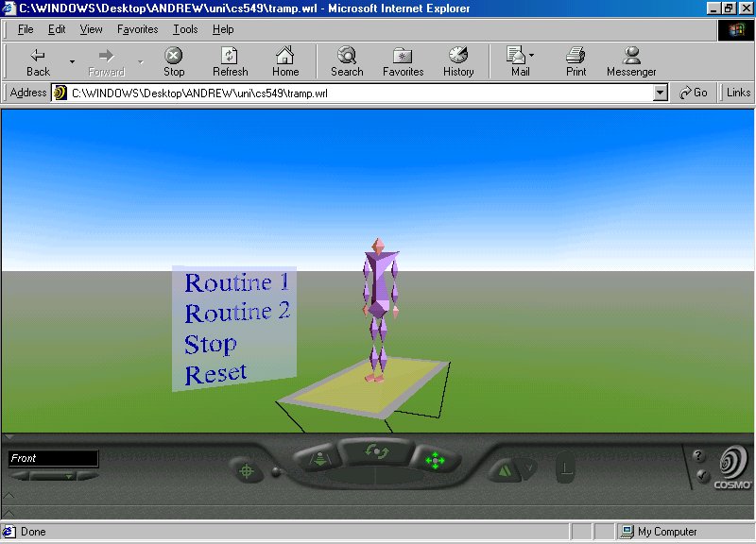Image resolution: width=756 pixels, height=544 pixels.
Task: Click the Routine 1 text in scene
Action: [237, 282]
